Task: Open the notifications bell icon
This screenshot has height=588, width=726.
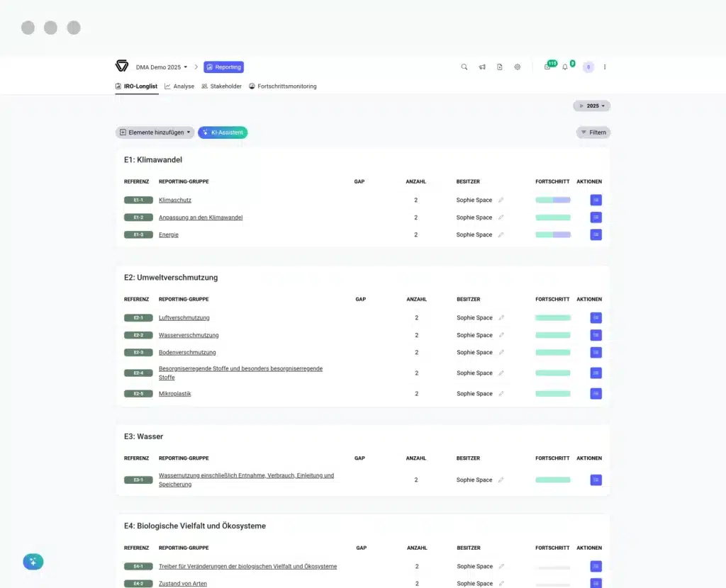Action: coord(565,67)
